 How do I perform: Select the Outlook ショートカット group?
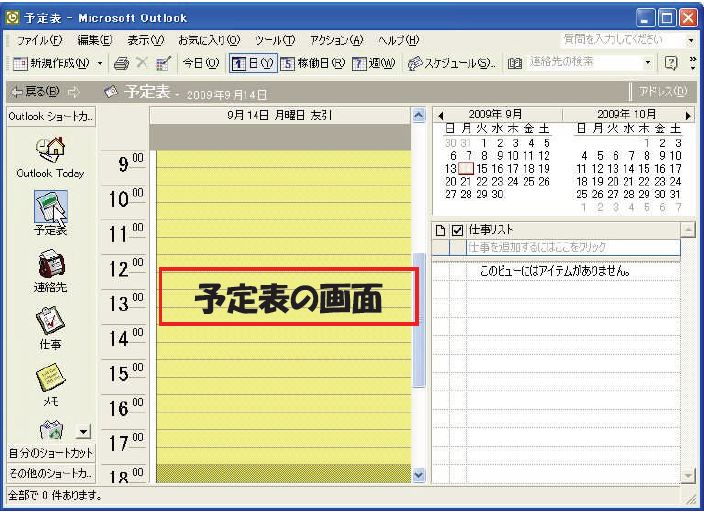tap(51, 117)
